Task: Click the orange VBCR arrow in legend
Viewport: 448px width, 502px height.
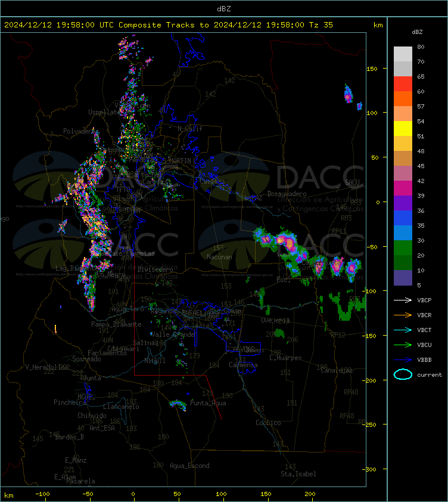Action: [403, 315]
